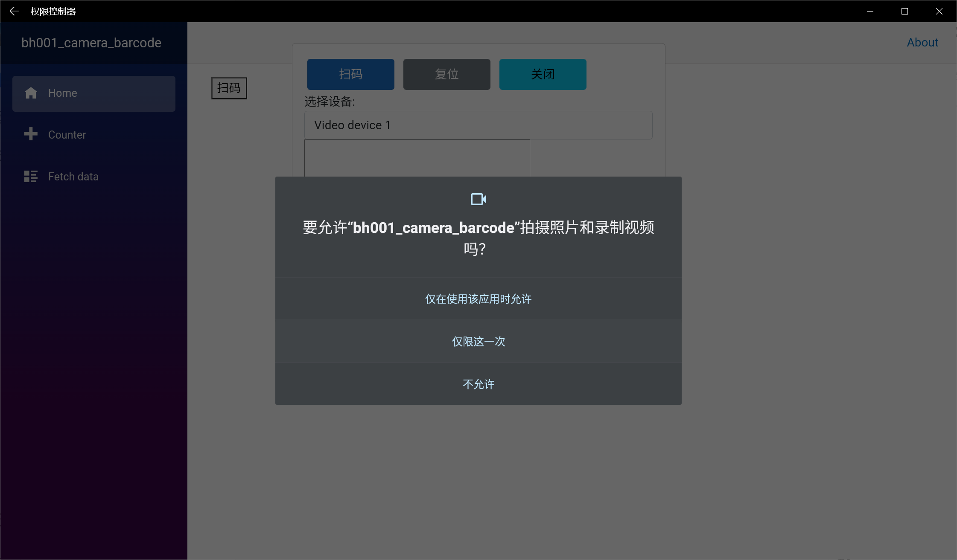Open the Video device 1 dropdown
The image size is (957, 560).
pos(478,125)
